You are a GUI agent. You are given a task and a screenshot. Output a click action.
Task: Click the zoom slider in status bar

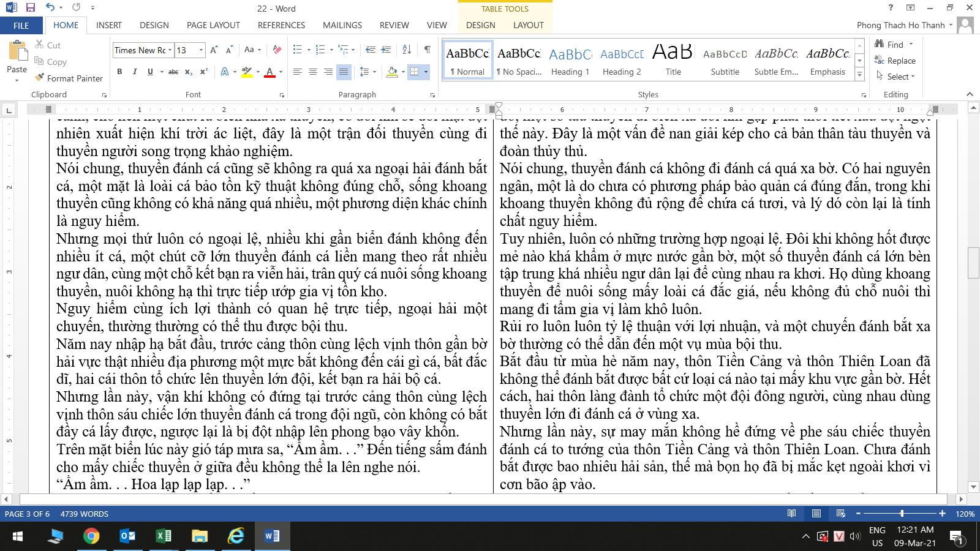[x=902, y=514]
